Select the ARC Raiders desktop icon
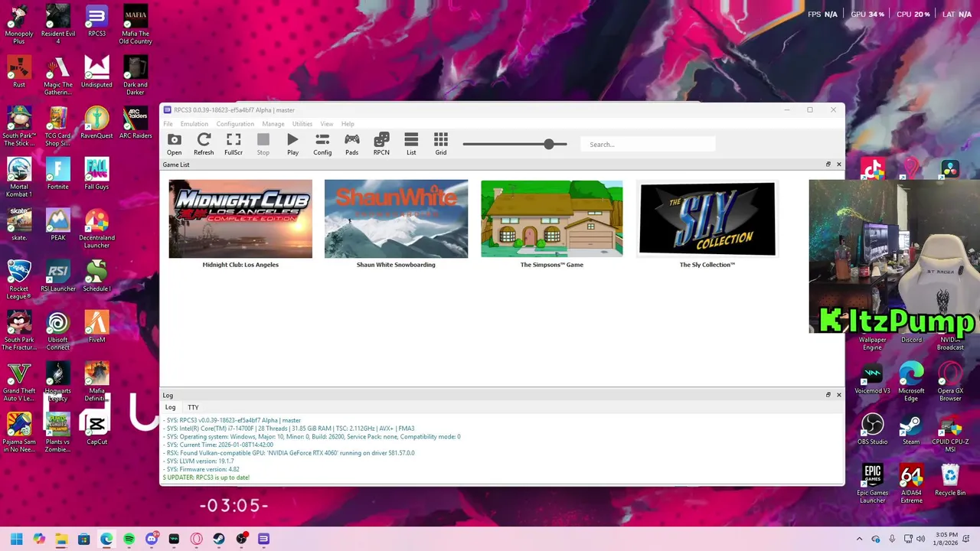The image size is (980, 551). coord(136,123)
